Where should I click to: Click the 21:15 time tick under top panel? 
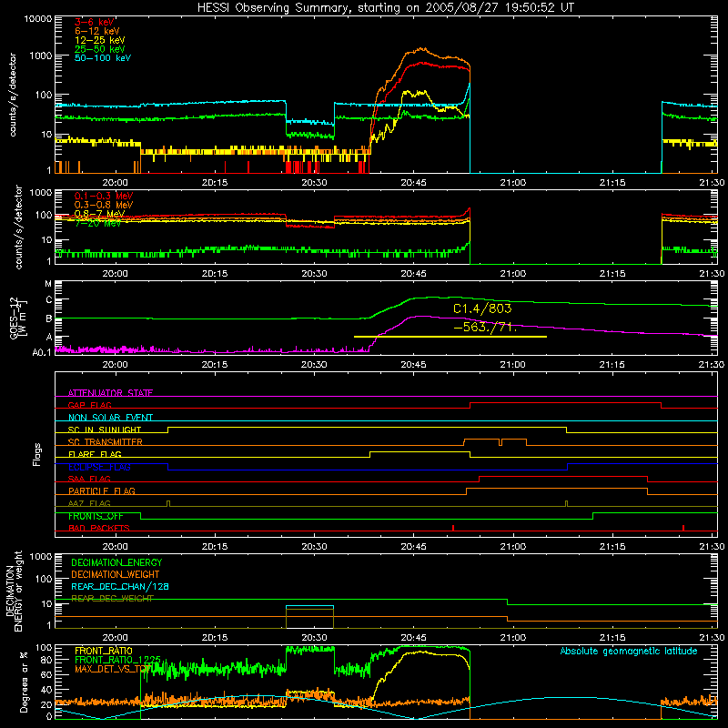tap(612, 183)
